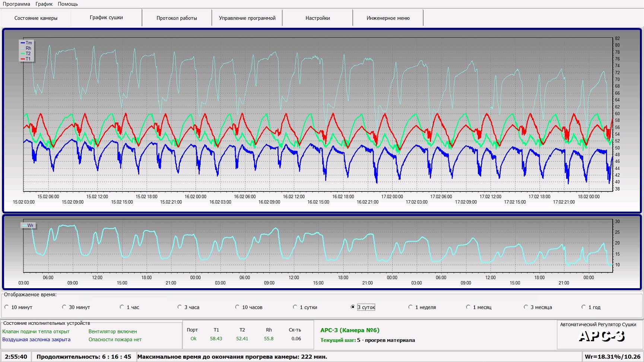Go to the Настройки tab
This screenshot has height=362, width=644.
click(x=317, y=18)
